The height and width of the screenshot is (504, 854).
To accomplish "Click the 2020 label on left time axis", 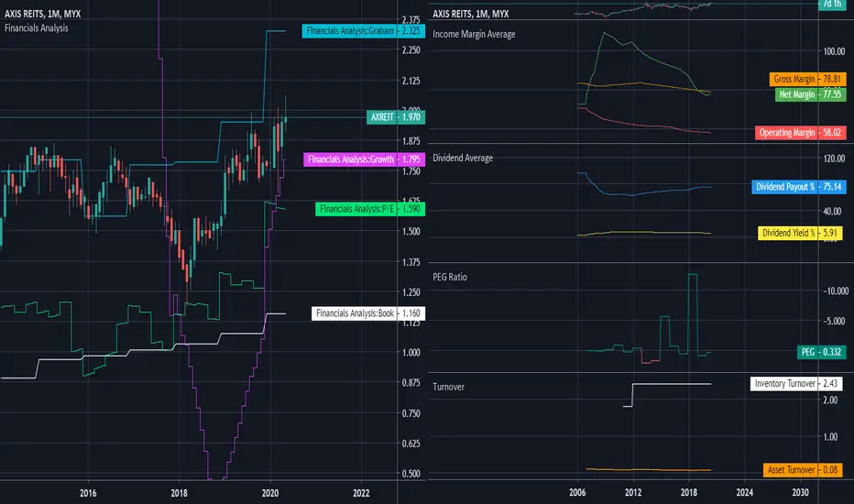I will tap(270, 493).
